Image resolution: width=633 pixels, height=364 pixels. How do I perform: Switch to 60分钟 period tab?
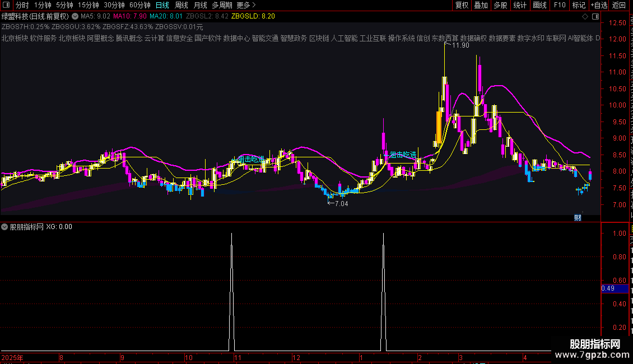139,5
